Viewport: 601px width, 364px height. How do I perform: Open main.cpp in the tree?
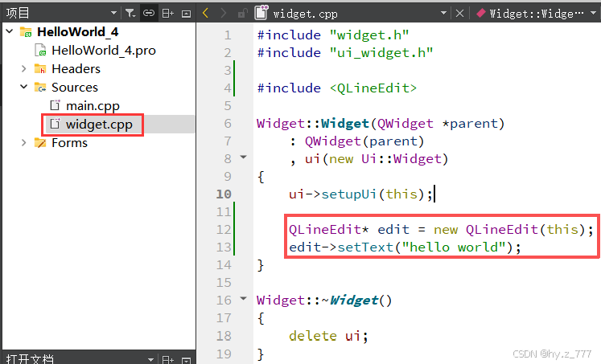(x=93, y=105)
